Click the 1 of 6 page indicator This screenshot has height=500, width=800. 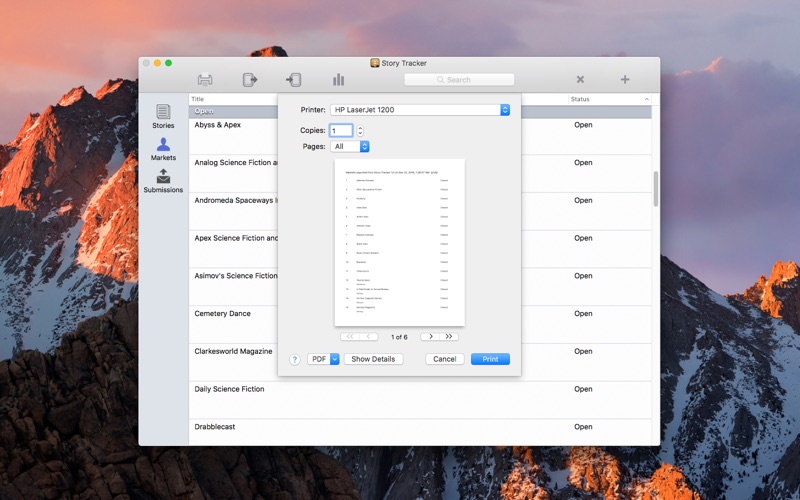click(x=399, y=337)
